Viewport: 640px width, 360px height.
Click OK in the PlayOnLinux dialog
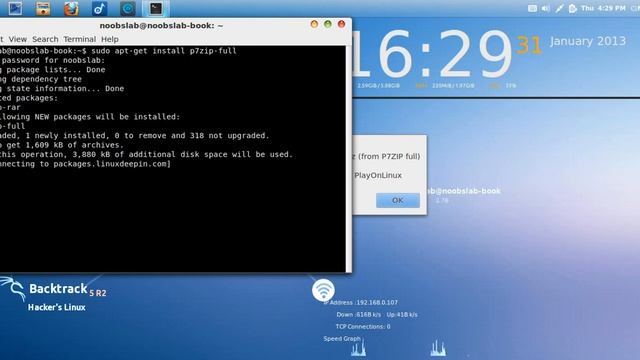coord(398,200)
